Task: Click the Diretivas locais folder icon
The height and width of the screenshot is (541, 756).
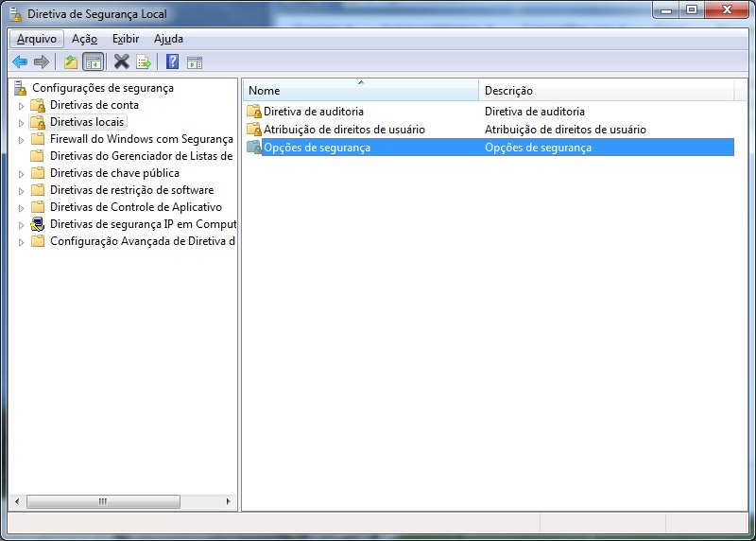Action: (x=38, y=122)
